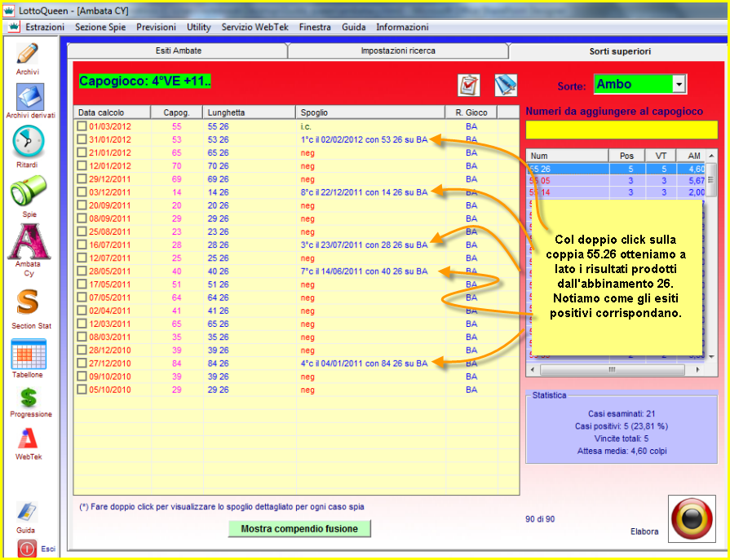Viewport: 730px width, 560px height.
Task: Select the 55 26 row in Num list
Action: coord(617,169)
